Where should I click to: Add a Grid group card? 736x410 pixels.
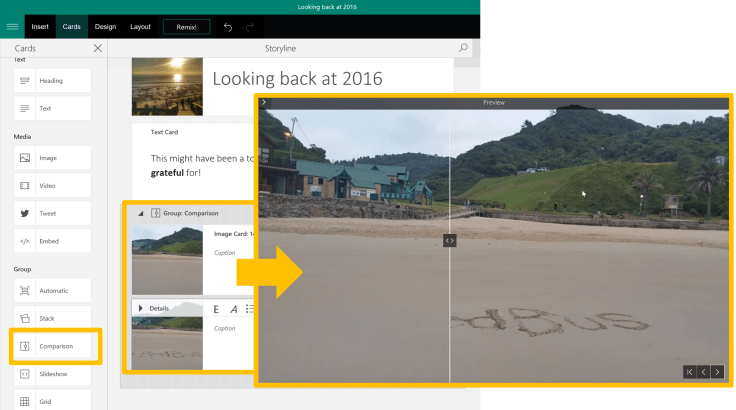click(x=52, y=401)
